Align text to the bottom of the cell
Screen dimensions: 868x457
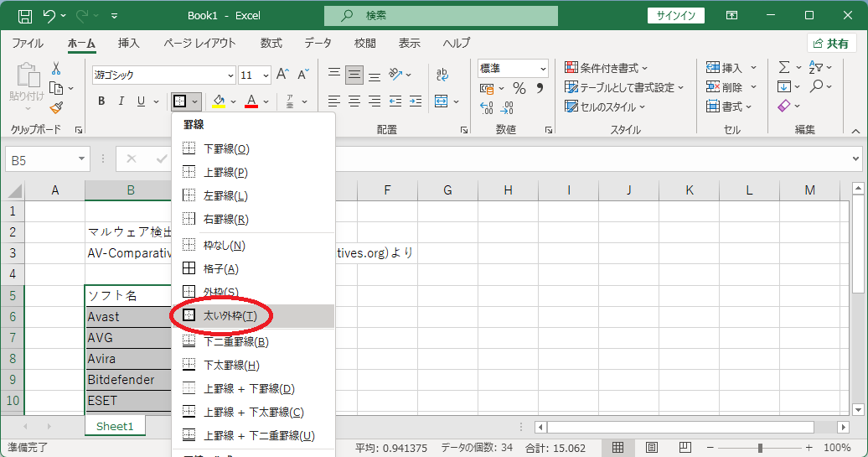pyautogui.click(x=375, y=75)
